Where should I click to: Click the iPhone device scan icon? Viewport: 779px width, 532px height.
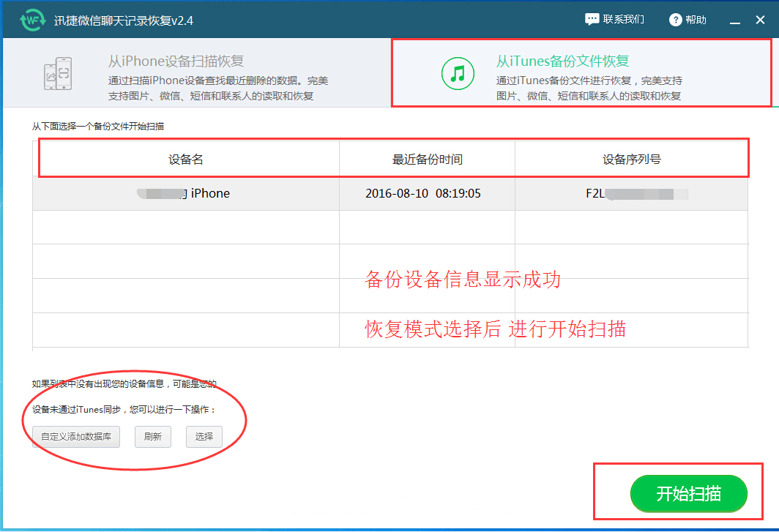[58, 73]
